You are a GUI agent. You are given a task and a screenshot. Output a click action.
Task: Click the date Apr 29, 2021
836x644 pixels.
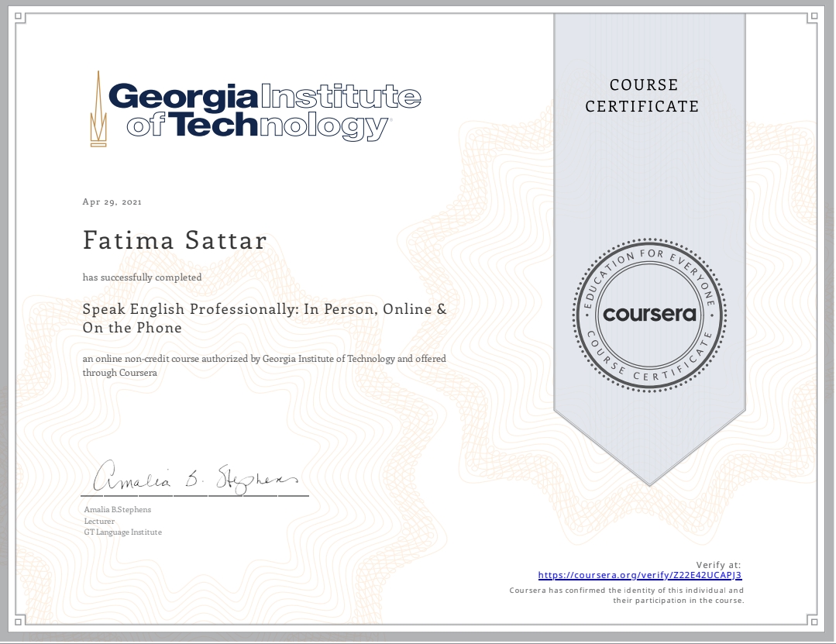click(x=112, y=202)
